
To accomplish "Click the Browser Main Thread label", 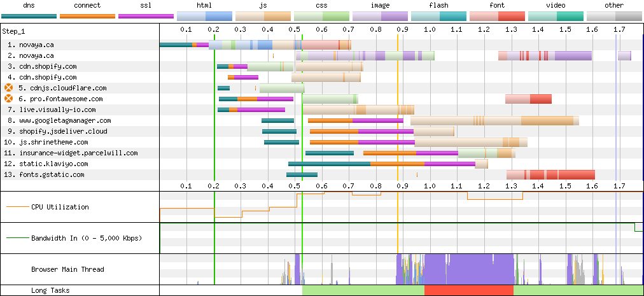I will click(x=67, y=269).
